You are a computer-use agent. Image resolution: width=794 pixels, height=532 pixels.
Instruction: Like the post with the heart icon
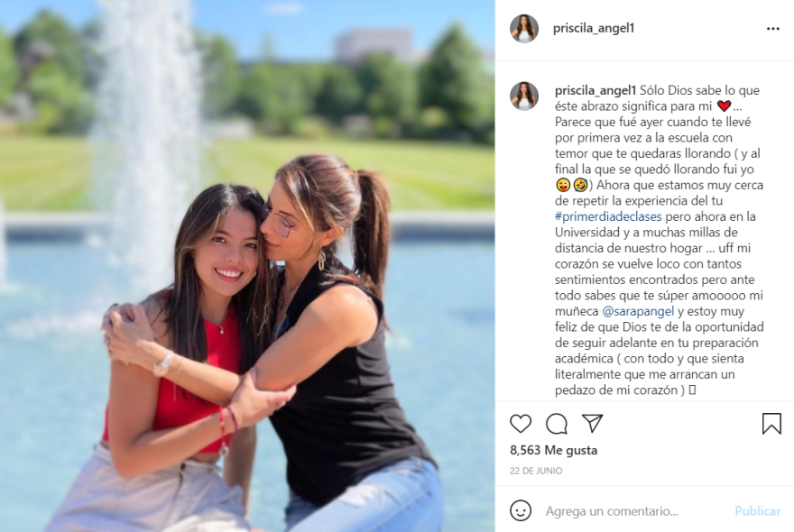[x=521, y=423]
